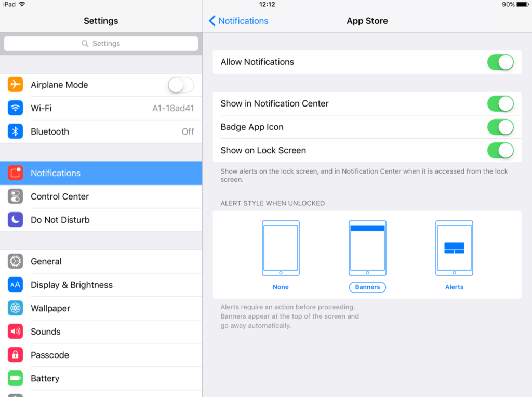Tap the Bluetooth icon in sidebar
The image size is (532, 397).
coord(15,131)
